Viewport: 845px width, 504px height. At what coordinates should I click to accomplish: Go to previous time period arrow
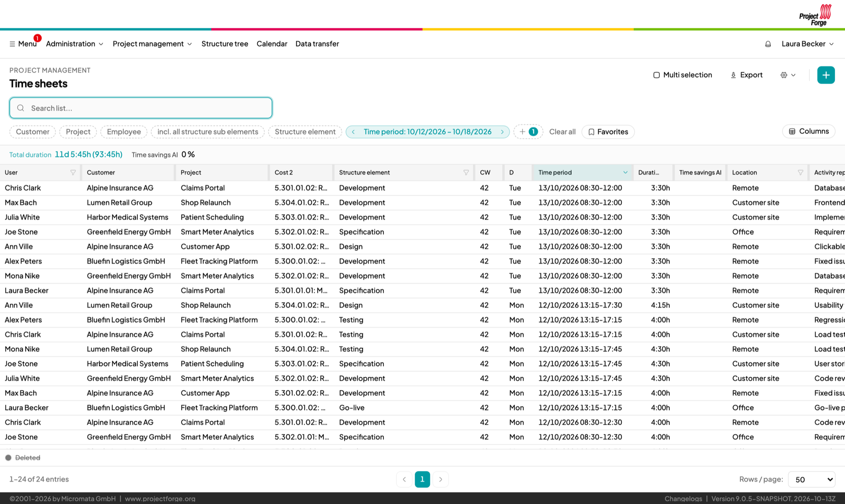[353, 132]
